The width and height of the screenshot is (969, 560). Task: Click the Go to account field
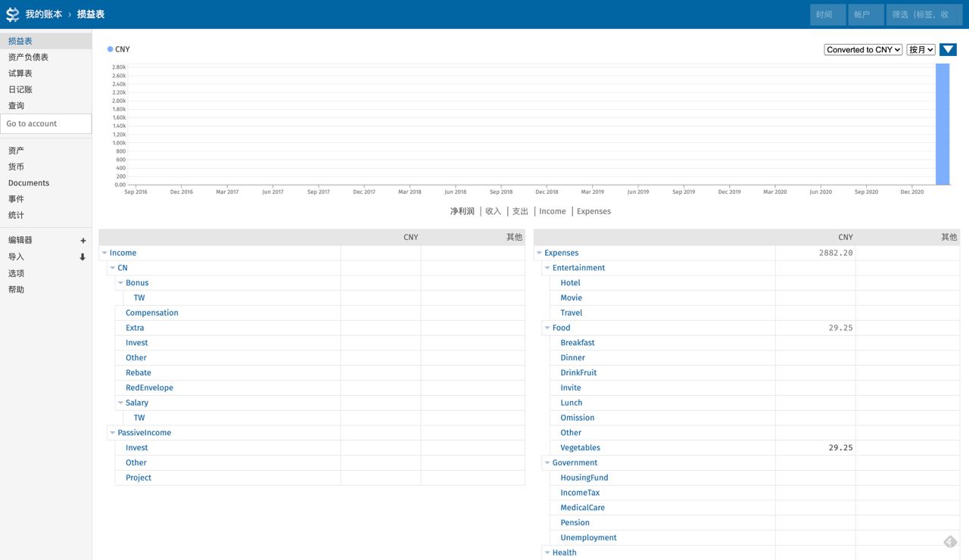tap(45, 124)
